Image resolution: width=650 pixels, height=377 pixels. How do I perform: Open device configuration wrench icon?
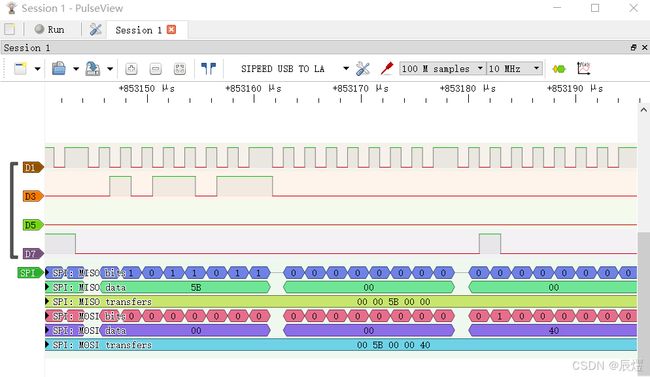363,69
